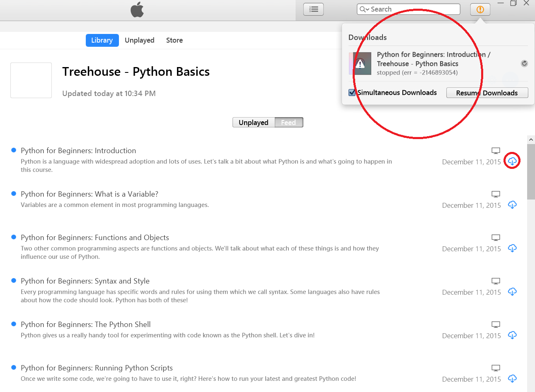Select the Feed segment above the episode list

coord(289,123)
